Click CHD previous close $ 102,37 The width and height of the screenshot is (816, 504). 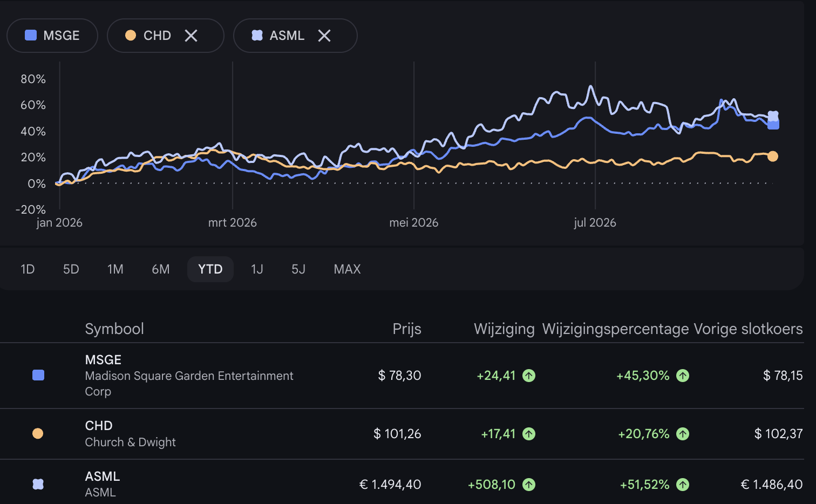click(x=779, y=434)
